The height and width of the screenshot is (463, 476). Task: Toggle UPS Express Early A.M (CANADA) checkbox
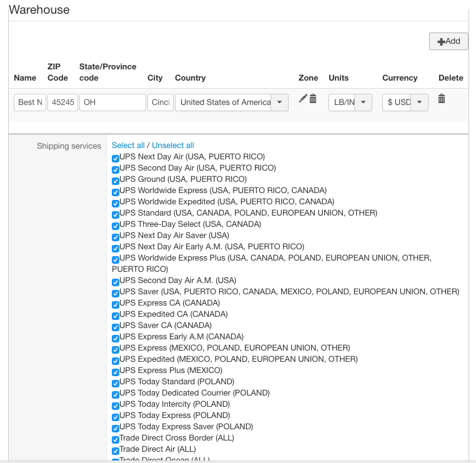point(116,338)
